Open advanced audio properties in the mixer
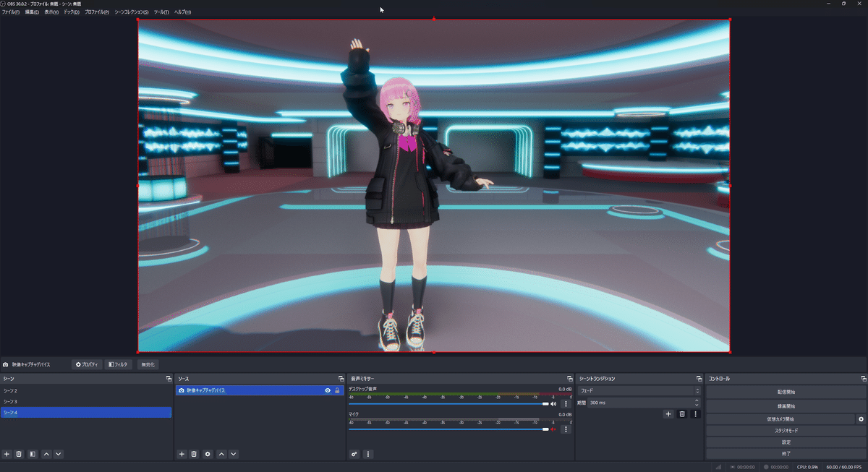 [354, 454]
